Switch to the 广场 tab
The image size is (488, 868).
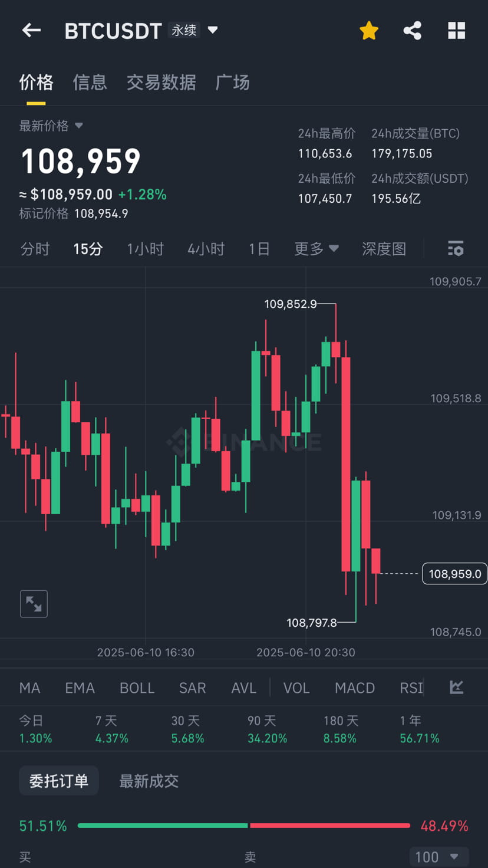click(x=232, y=83)
